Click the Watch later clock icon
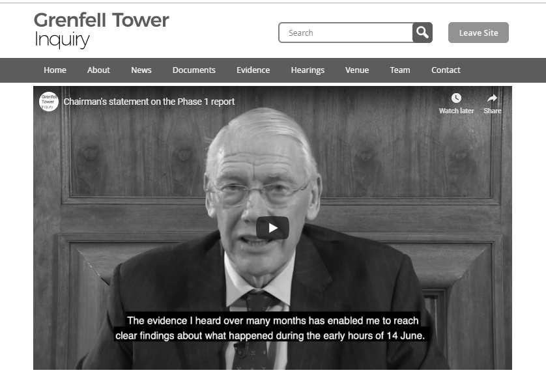Viewport: 546px width, 392px height. tap(456, 98)
